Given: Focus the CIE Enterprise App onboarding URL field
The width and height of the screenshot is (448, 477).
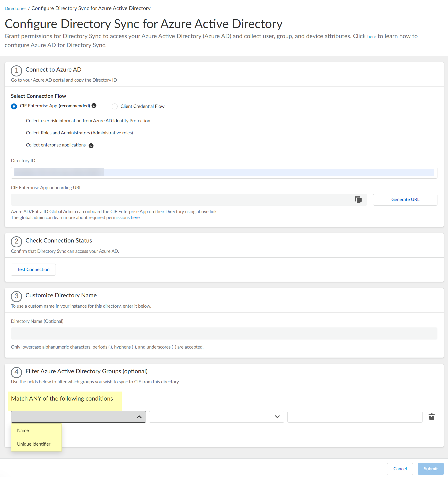Looking at the screenshot, I should point(189,200).
